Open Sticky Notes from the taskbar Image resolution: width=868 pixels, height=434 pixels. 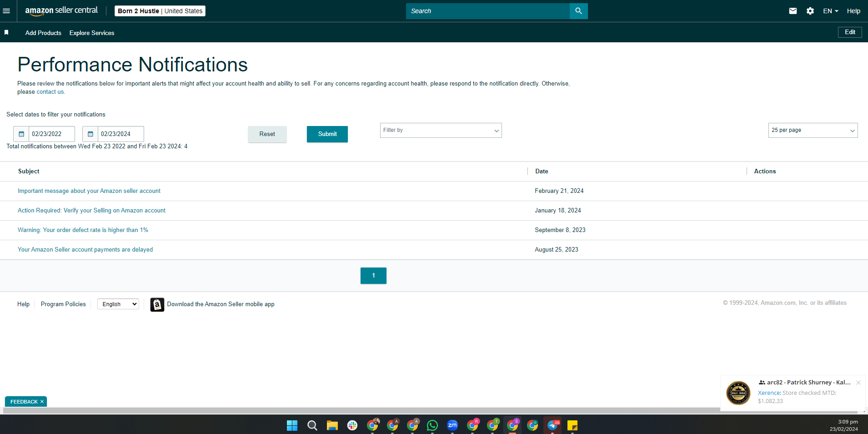click(x=572, y=425)
